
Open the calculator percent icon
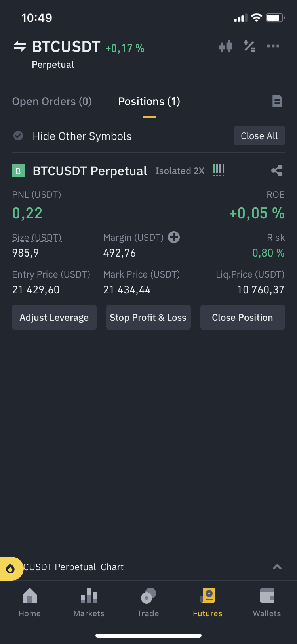pyautogui.click(x=249, y=46)
